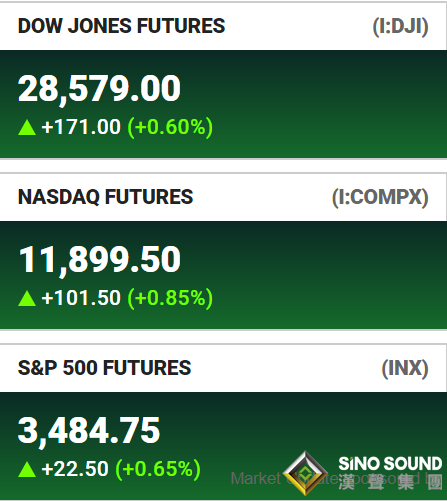Viewport: 447px width, 501px height.
Task: Click the (+0.65%) percent change
Action: click(158, 469)
